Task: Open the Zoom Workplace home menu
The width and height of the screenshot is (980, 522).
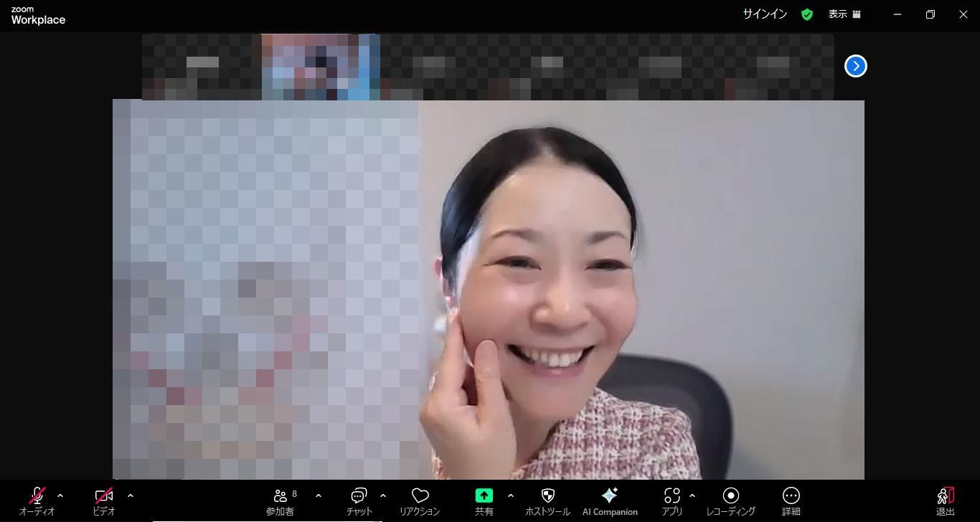Action: point(37,14)
